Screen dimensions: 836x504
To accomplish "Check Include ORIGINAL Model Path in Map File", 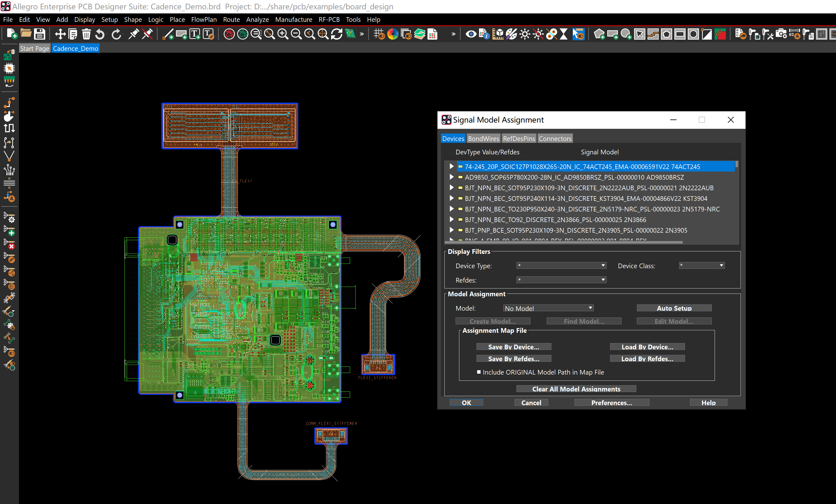I will [479, 372].
